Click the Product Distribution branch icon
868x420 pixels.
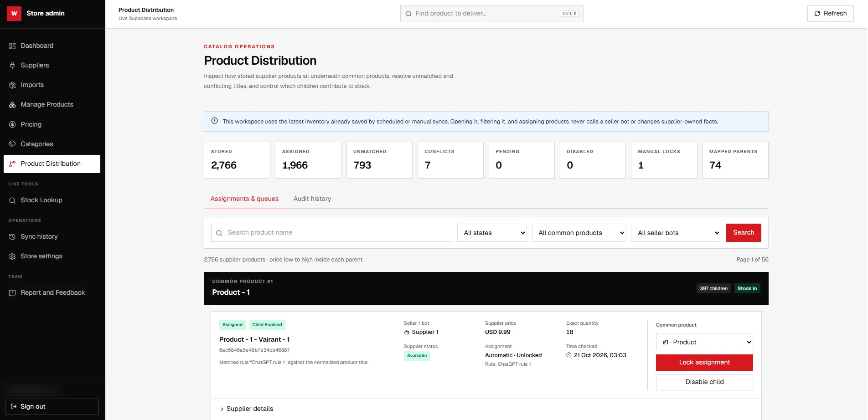pos(12,164)
